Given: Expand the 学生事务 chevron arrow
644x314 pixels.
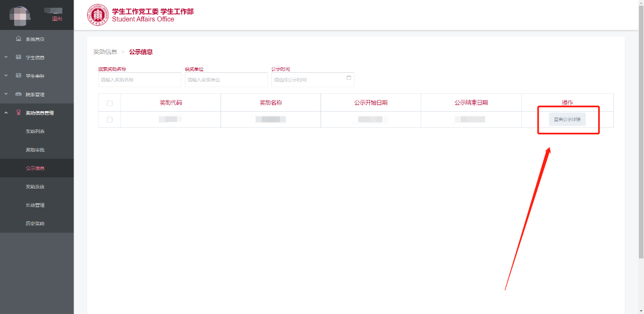Looking at the screenshot, I should click(6, 76).
